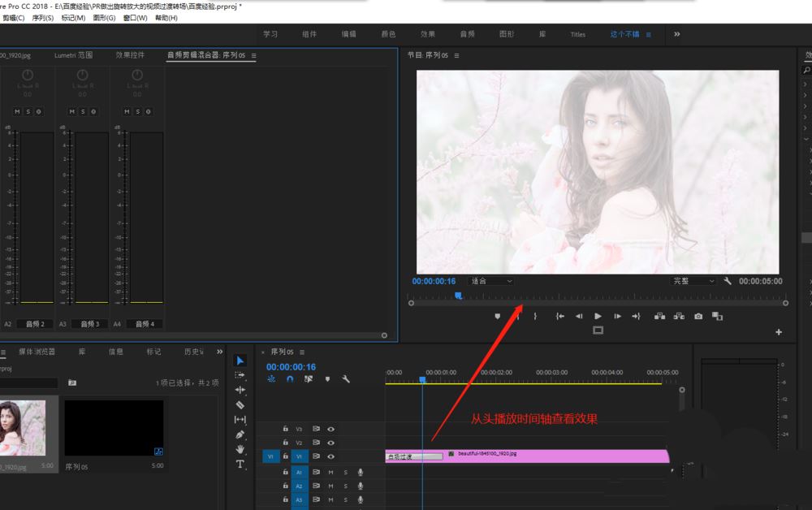The image size is (812, 510).
Task: Switch to the 编辑 workspace
Action: tap(348, 34)
